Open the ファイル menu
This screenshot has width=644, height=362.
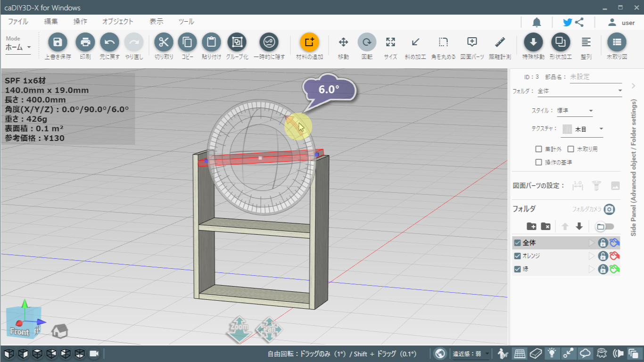click(18, 22)
